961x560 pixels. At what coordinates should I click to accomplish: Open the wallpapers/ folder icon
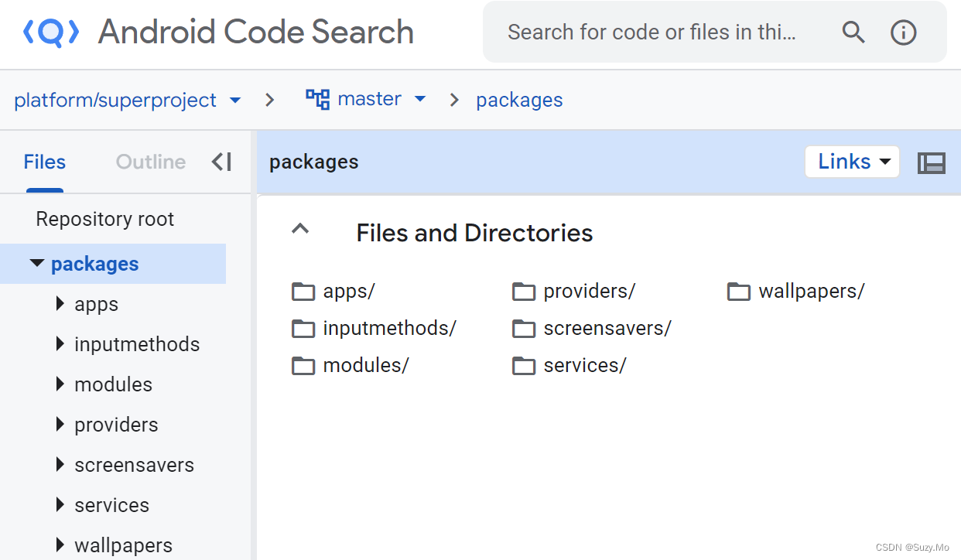[x=739, y=292]
